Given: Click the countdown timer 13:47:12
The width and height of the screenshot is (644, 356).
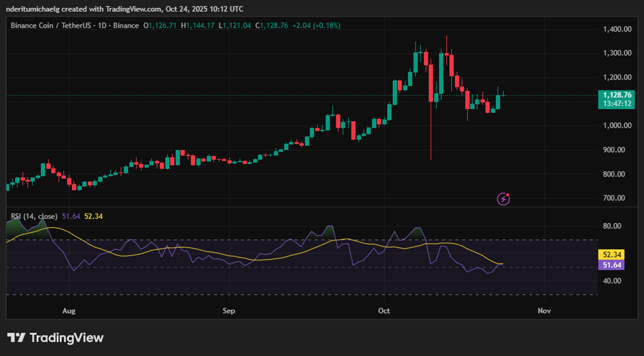Looking at the screenshot, I should tap(618, 104).
